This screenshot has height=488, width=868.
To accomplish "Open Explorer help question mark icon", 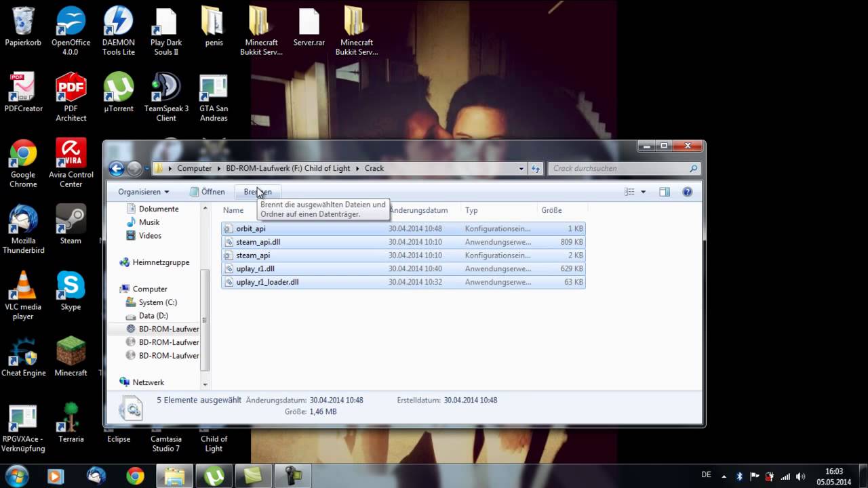I will 687,192.
